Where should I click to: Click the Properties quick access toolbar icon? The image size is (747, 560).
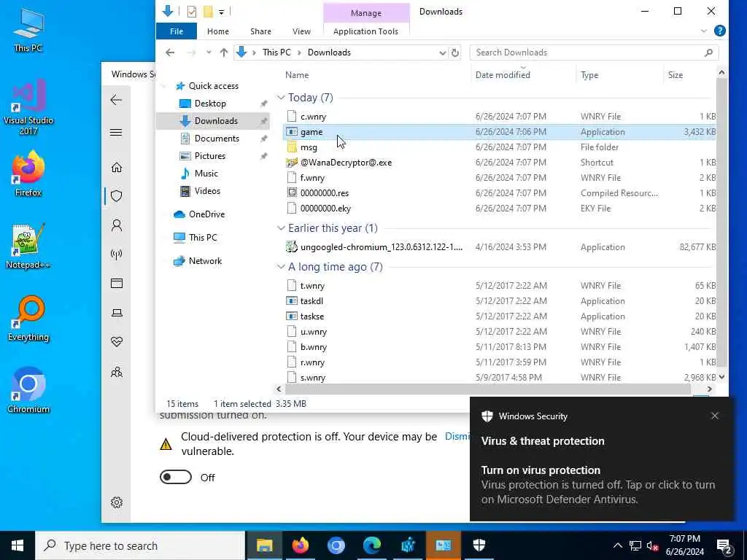pyautogui.click(x=192, y=12)
